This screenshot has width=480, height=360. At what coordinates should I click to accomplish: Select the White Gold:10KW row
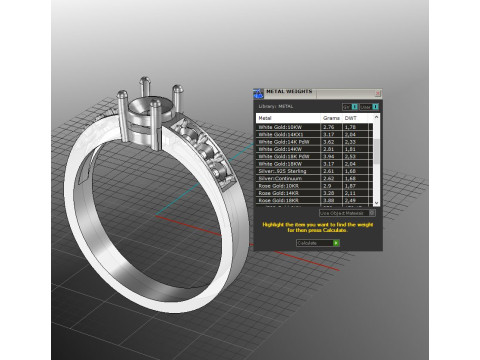point(314,127)
